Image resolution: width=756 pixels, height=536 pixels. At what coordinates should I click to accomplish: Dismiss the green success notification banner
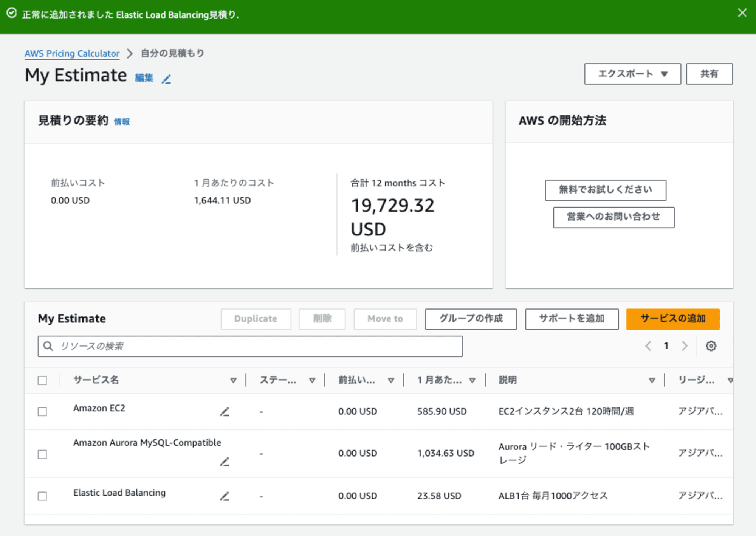click(x=742, y=13)
